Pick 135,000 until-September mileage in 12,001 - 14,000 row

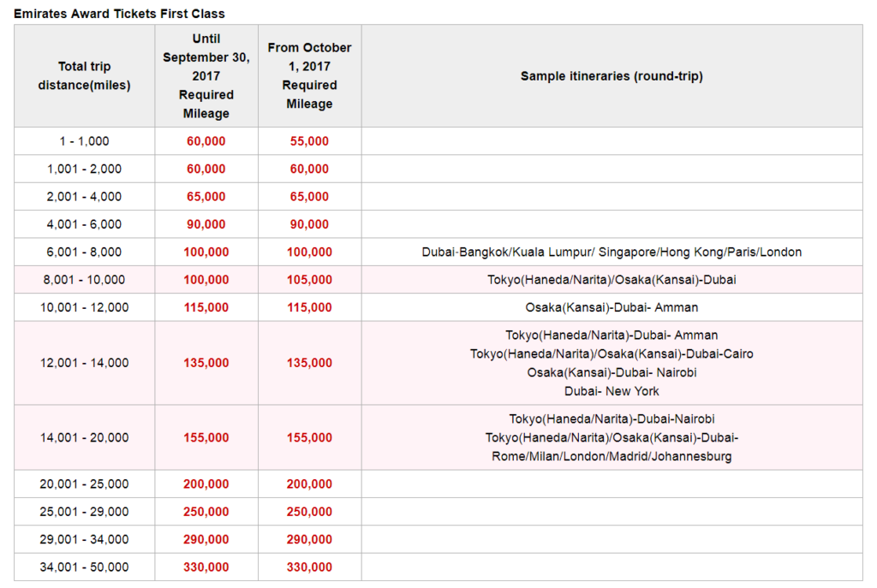click(x=206, y=363)
